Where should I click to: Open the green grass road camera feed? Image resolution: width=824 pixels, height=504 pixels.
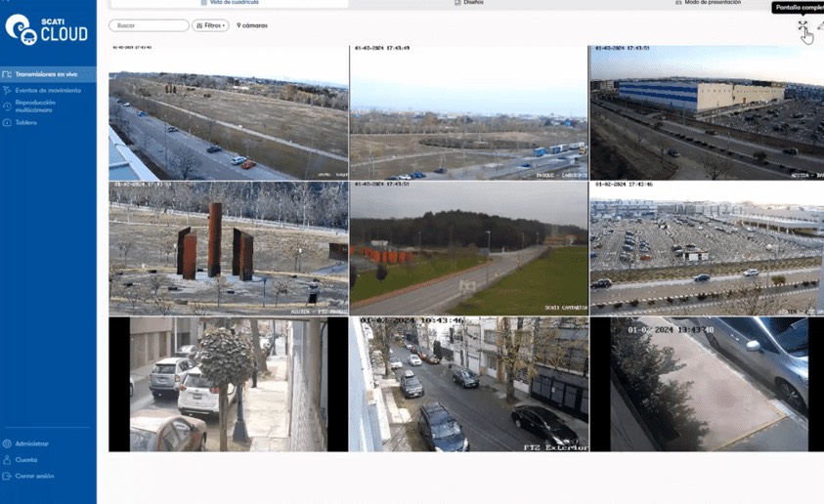pos(468,248)
